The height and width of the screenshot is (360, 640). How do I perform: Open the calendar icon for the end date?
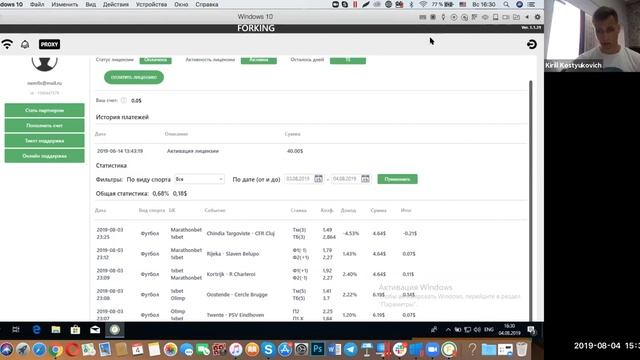point(365,179)
